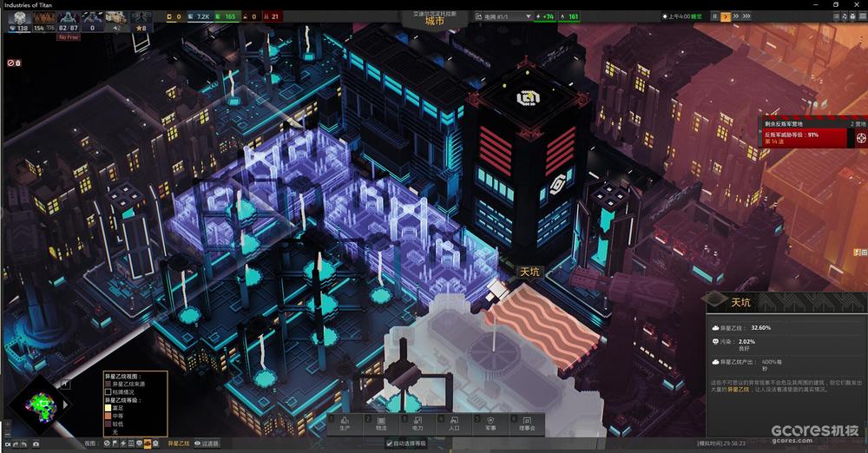The width and height of the screenshot is (868, 453).
Task: Click the minimap city overview
Action: [x=42, y=406]
